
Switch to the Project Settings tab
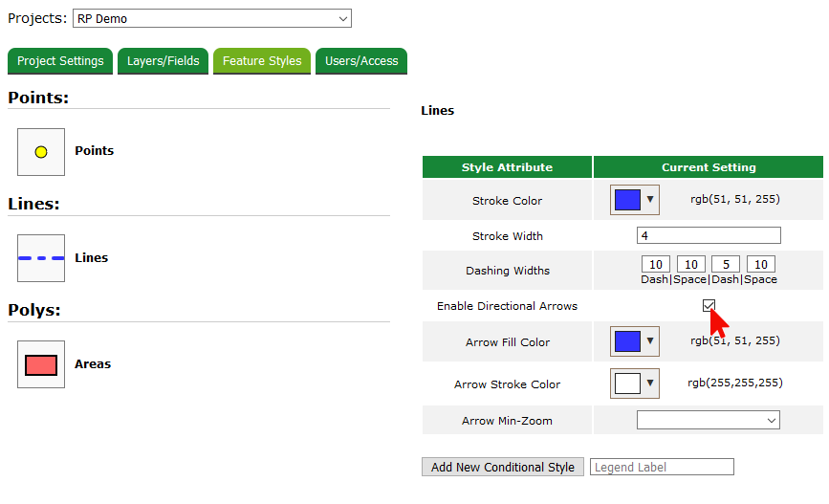click(60, 61)
